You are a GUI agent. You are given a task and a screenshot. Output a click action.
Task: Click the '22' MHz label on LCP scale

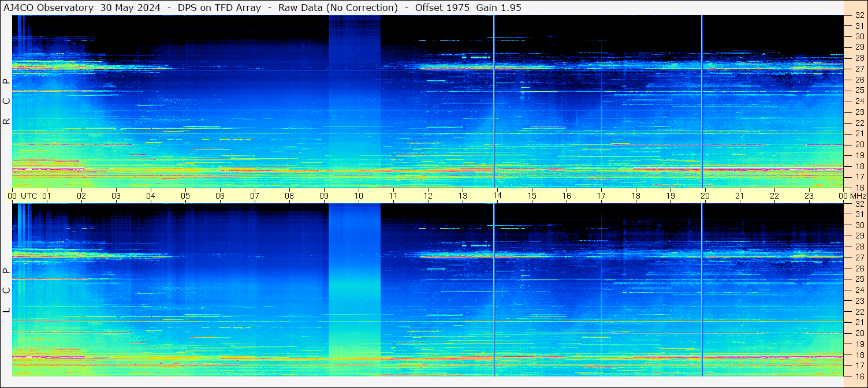[x=859, y=312]
